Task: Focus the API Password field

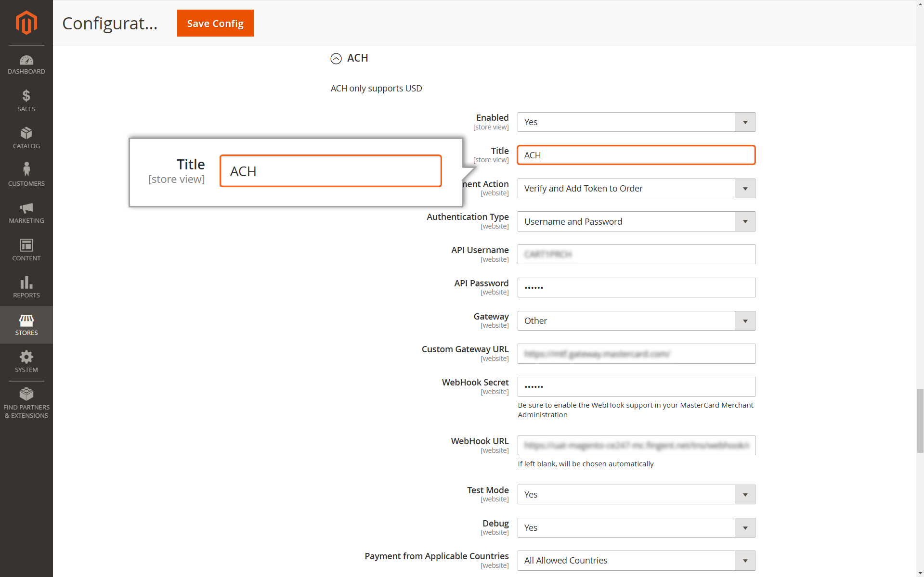Action: [636, 287]
